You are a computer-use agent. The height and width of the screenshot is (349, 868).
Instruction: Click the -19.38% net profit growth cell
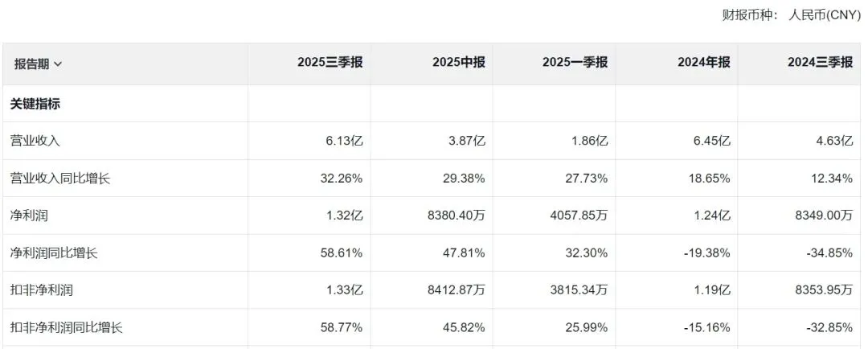pyautogui.click(x=707, y=253)
